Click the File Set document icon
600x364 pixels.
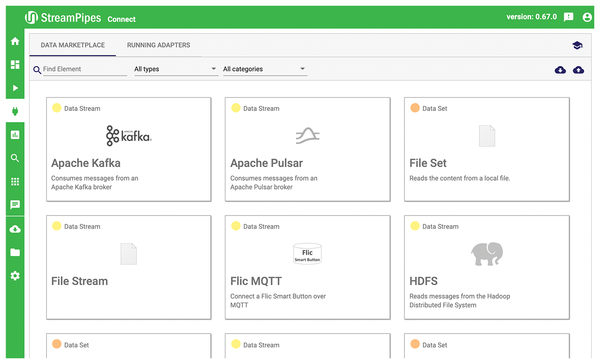point(487,135)
